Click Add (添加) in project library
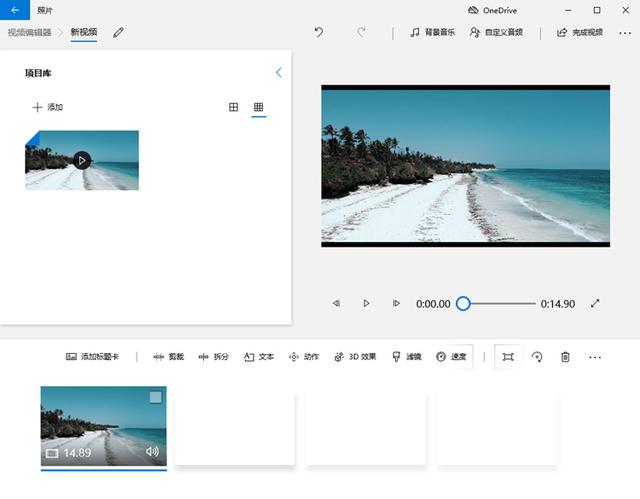The height and width of the screenshot is (499, 640). [47, 107]
